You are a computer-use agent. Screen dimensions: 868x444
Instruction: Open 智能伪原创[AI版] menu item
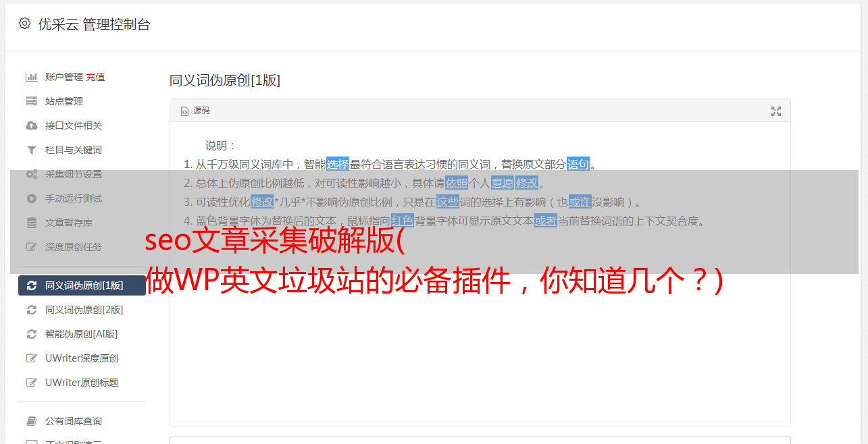point(82,334)
